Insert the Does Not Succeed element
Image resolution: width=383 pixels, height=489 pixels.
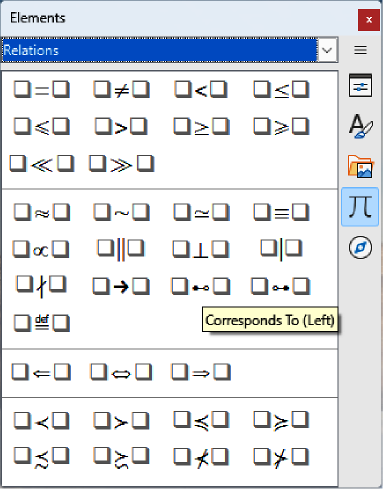pos(281,457)
